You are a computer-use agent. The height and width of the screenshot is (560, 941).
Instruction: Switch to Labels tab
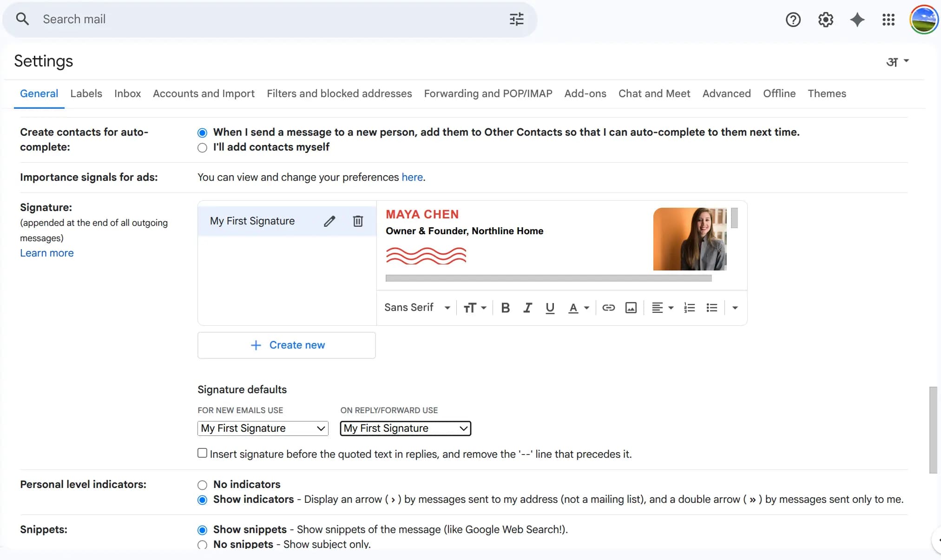pos(86,93)
